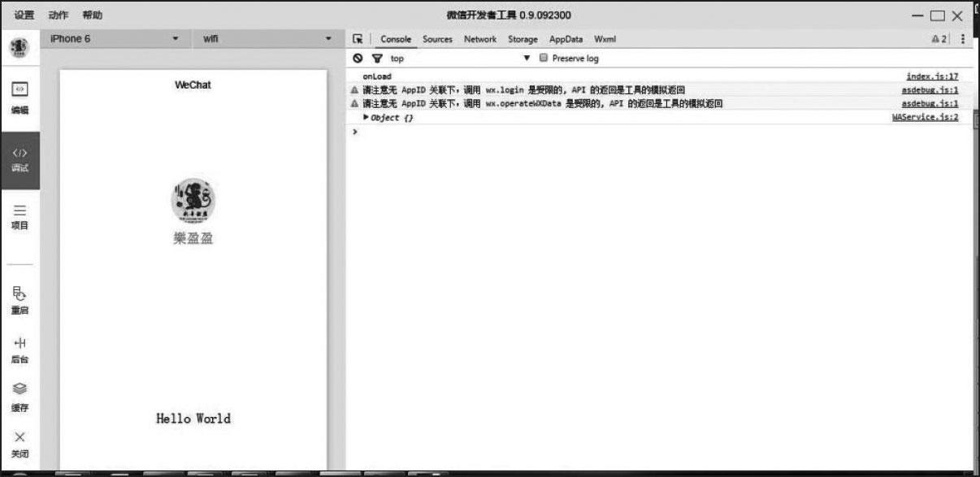Open the 项目 project section

[20, 217]
